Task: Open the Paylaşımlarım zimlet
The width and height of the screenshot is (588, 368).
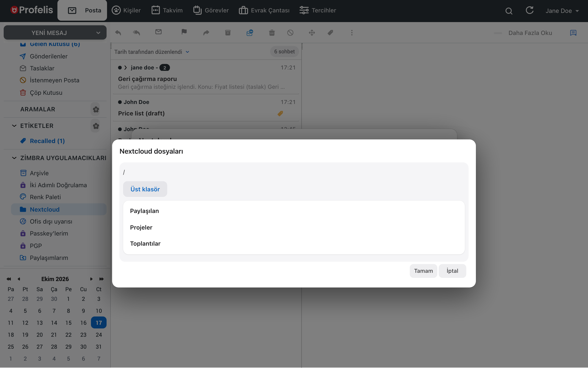Action: (49, 258)
